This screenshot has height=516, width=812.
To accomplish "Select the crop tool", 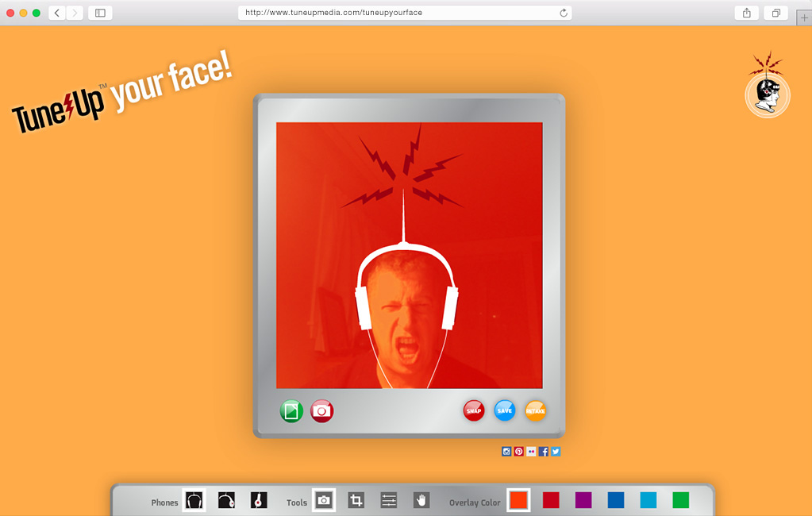I will tap(356, 500).
